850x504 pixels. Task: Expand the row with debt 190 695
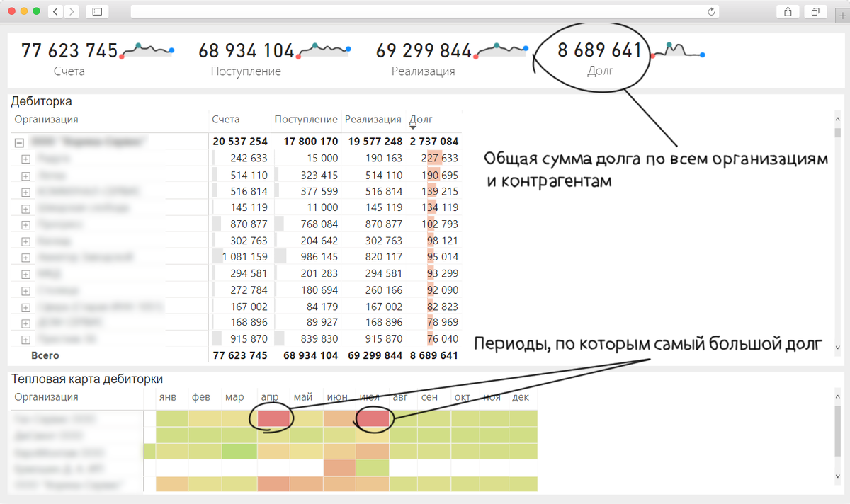(x=26, y=175)
